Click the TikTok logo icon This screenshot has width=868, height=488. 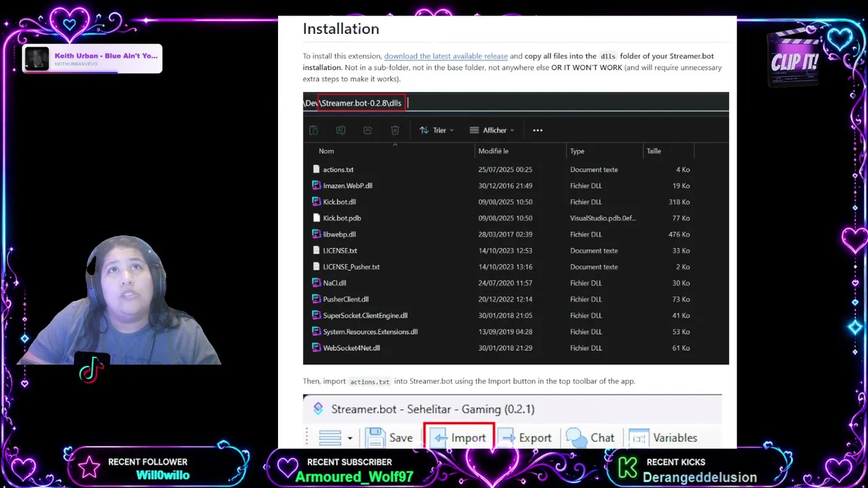(x=92, y=369)
